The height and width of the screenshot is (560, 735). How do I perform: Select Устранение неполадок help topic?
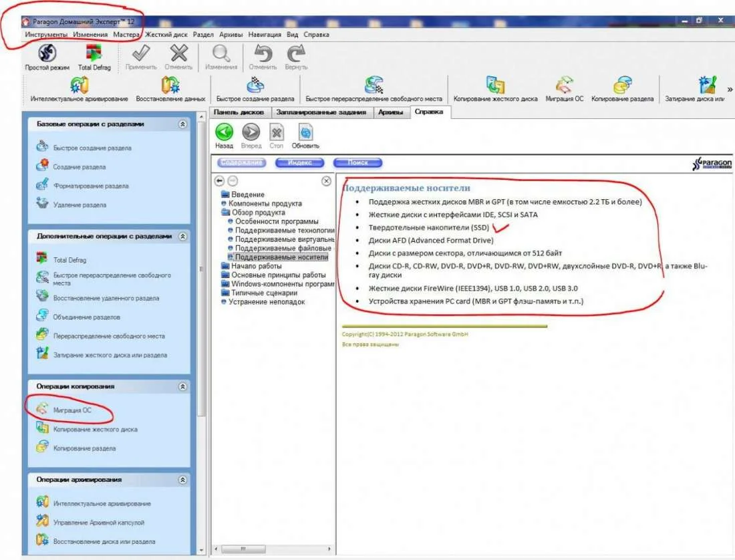[263, 302]
